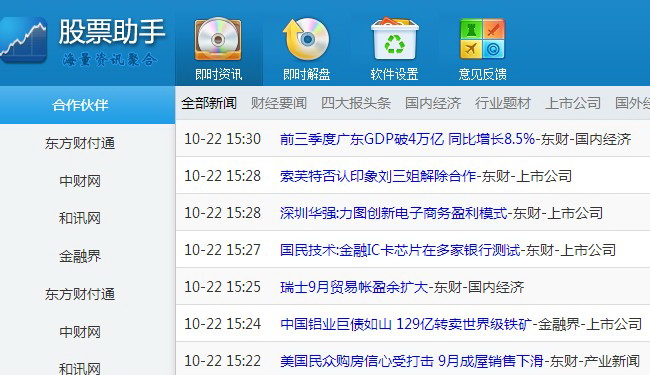Switch to the 四大报头条 tab
Image resolution: width=650 pixels, height=375 pixels.
pyautogui.click(x=356, y=103)
